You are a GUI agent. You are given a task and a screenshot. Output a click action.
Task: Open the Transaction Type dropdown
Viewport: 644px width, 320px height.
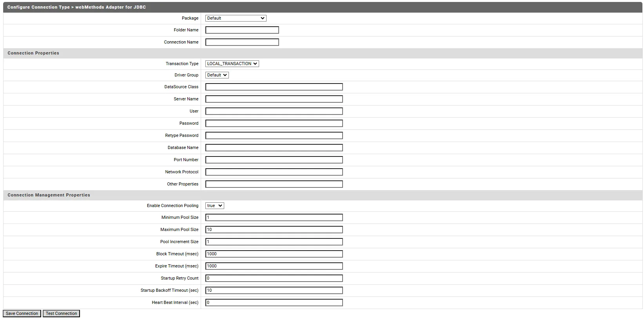(x=232, y=64)
